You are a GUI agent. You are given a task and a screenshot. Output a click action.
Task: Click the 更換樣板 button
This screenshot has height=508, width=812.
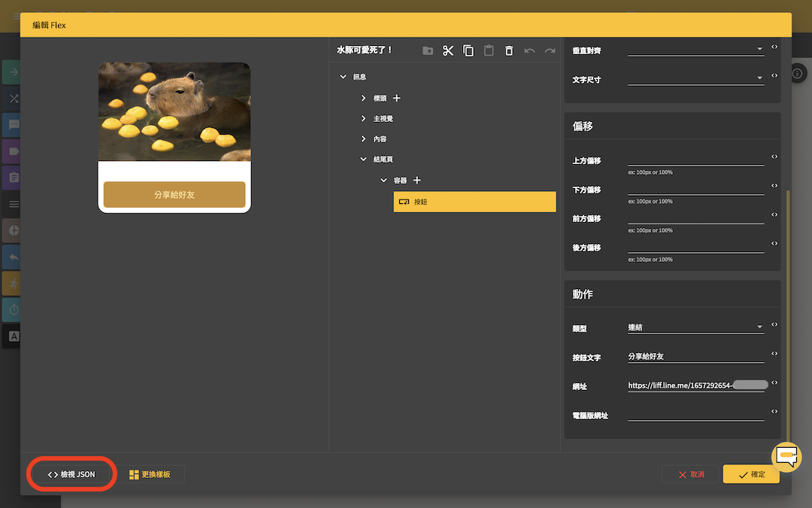[x=150, y=474]
